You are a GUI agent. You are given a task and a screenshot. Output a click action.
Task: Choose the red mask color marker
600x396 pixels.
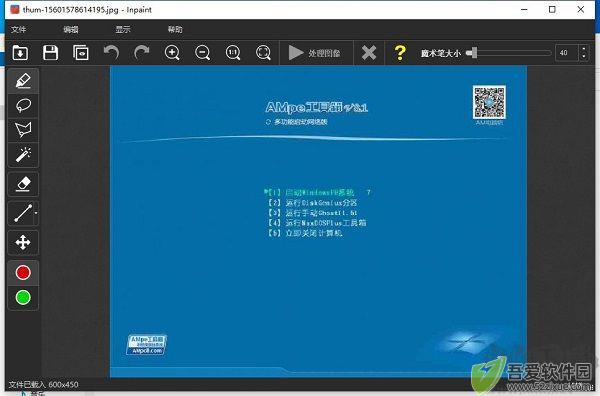click(23, 273)
